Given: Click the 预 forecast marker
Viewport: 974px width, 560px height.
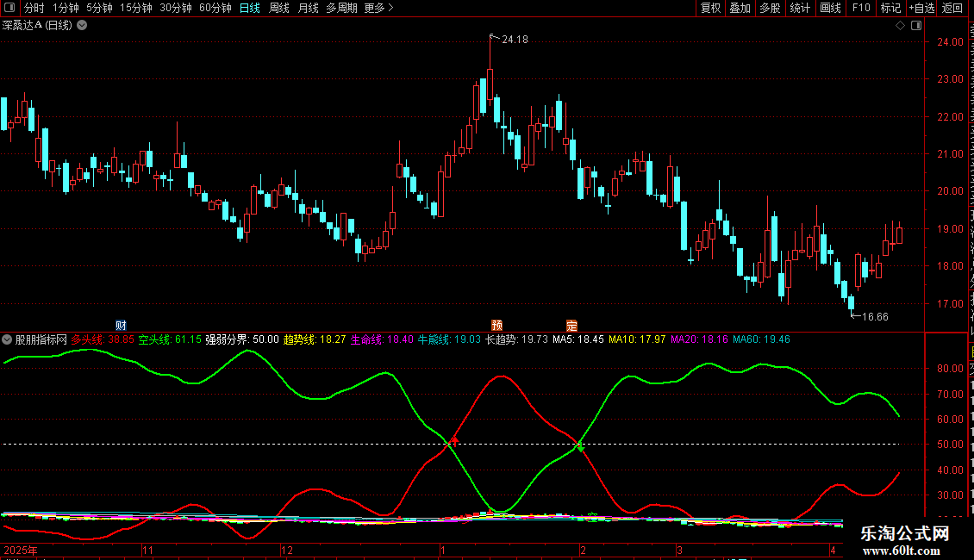Looking at the screenshot, I should pos(497,326).
